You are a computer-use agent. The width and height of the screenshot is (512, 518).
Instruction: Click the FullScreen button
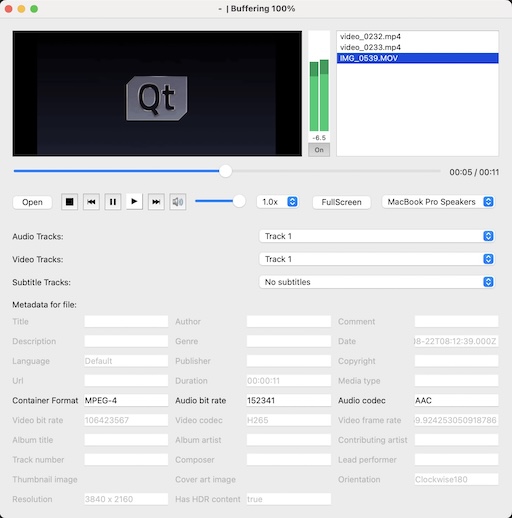(x=341, y=202)
